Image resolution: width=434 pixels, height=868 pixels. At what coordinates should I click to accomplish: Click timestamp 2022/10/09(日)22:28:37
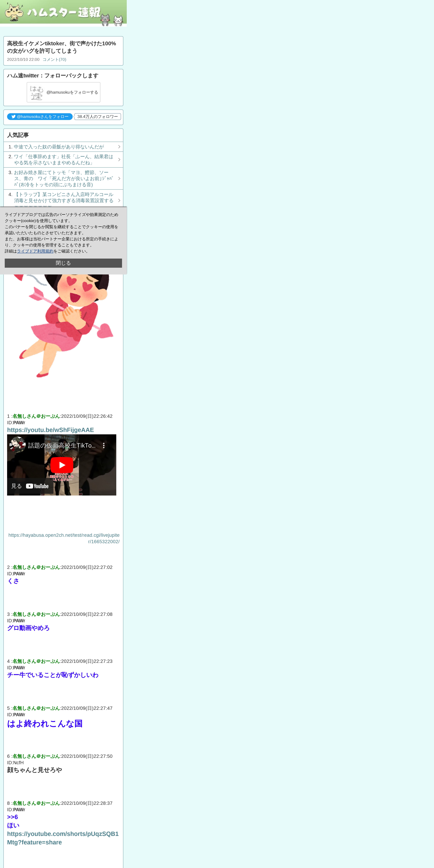click(x=87, y=803)
